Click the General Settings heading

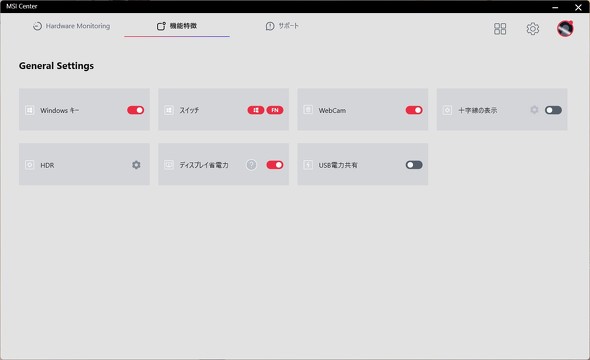[56, 66]
